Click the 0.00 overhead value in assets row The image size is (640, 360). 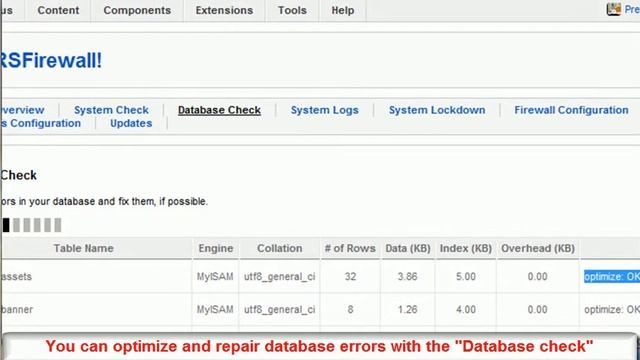[537, 276]
